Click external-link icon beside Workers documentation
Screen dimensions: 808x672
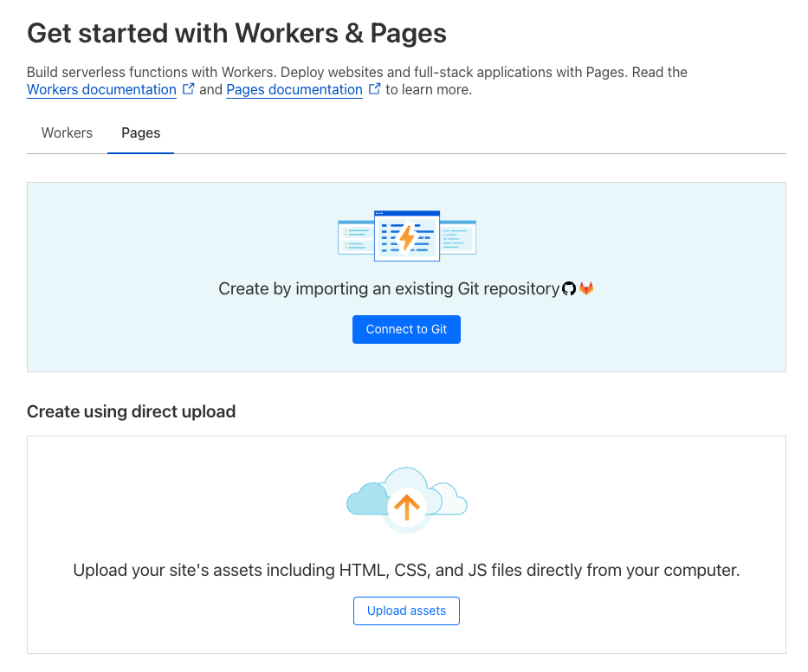188,89
